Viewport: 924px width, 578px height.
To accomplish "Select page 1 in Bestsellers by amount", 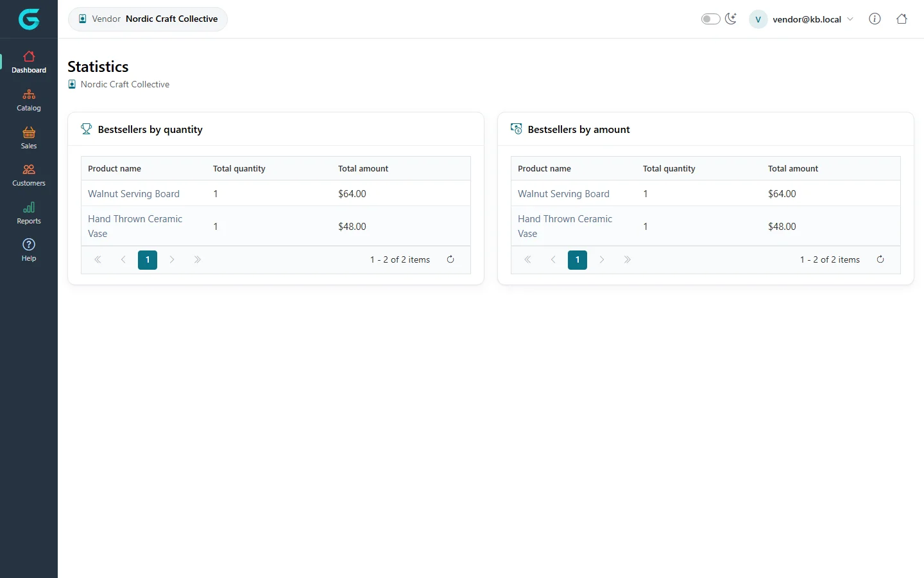I will pos(577,259).
